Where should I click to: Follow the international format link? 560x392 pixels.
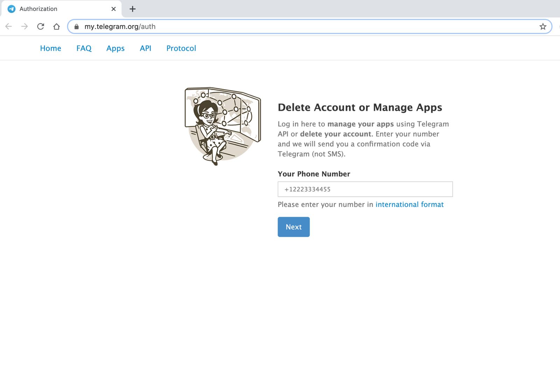[x=409, y=205]
